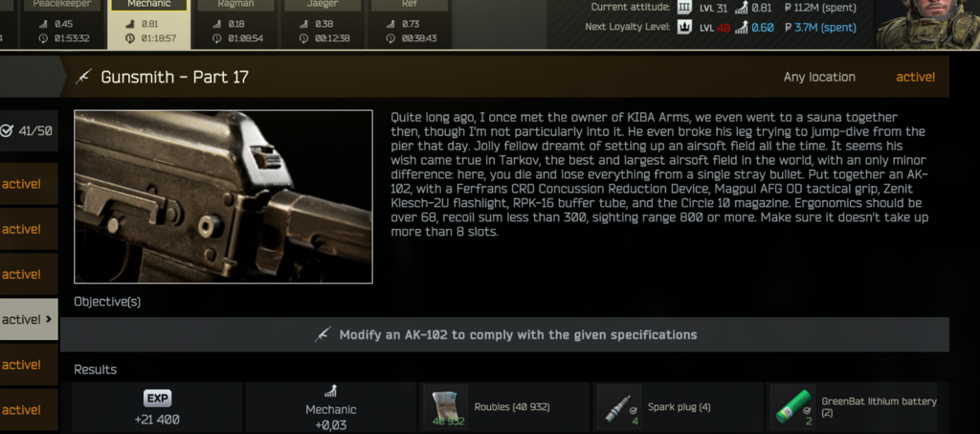Open the Ref trader tab
Viewport: 980px width, 434px height.
click(410, 24)
